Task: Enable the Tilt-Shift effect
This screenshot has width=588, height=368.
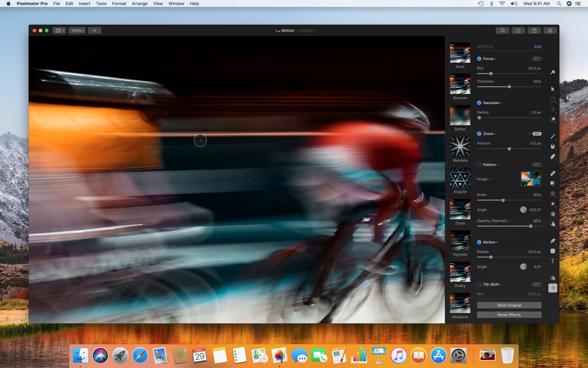Action: pyautogui.click(x=479, y=284)
